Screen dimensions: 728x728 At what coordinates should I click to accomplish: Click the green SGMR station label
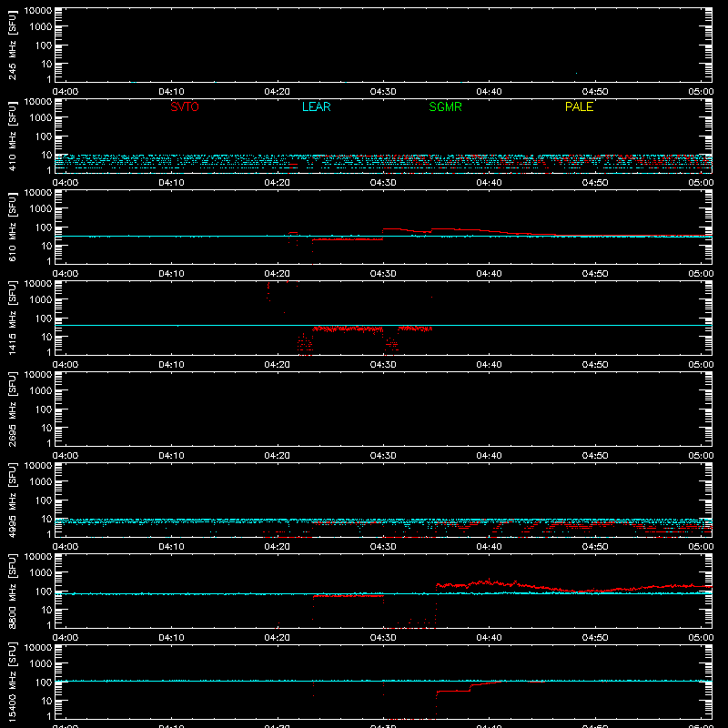(445, 106)
